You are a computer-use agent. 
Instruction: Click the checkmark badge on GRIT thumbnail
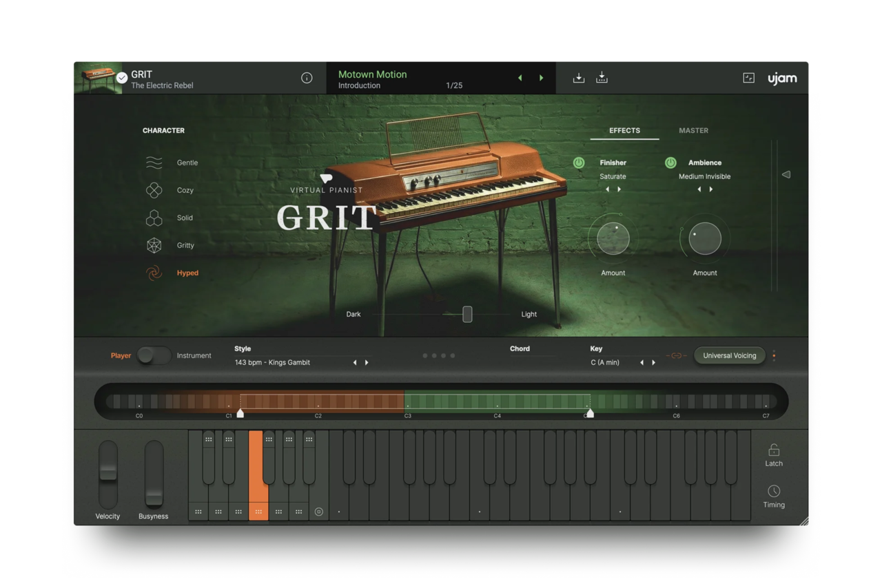[x=122, y=78]
